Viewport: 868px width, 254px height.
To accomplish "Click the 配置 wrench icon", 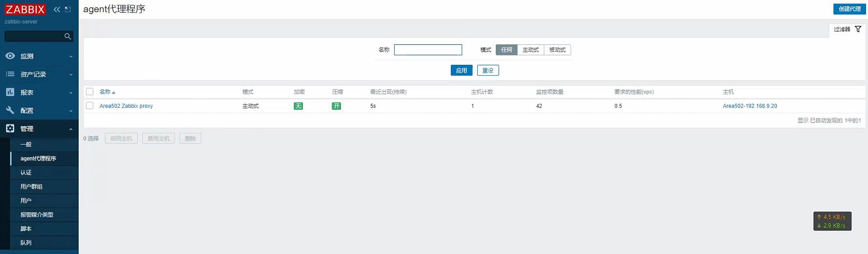I will click(10, 110).
